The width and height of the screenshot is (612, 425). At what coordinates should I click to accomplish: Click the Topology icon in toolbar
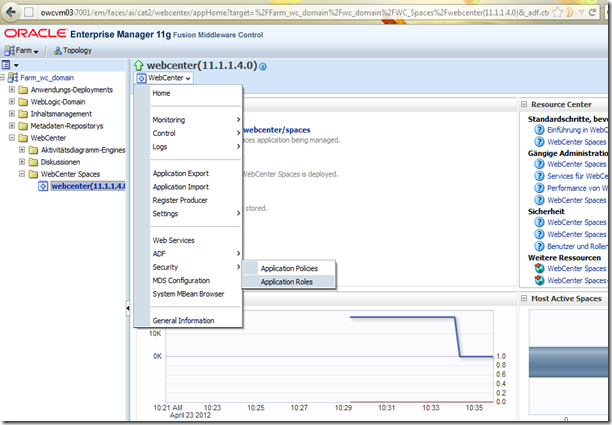[x=57, y=51]
